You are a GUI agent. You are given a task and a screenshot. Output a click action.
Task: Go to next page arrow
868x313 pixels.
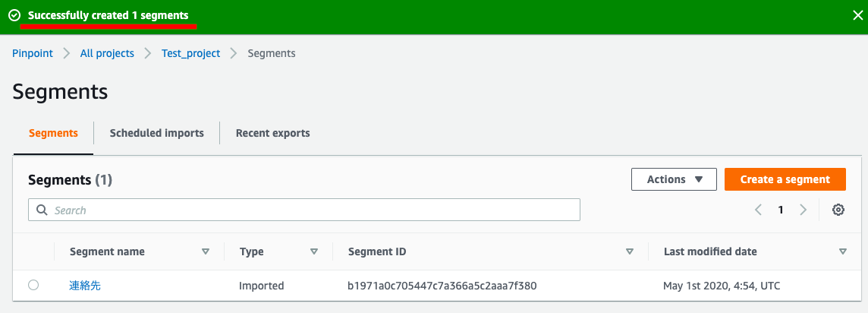(x=803, y=210)
